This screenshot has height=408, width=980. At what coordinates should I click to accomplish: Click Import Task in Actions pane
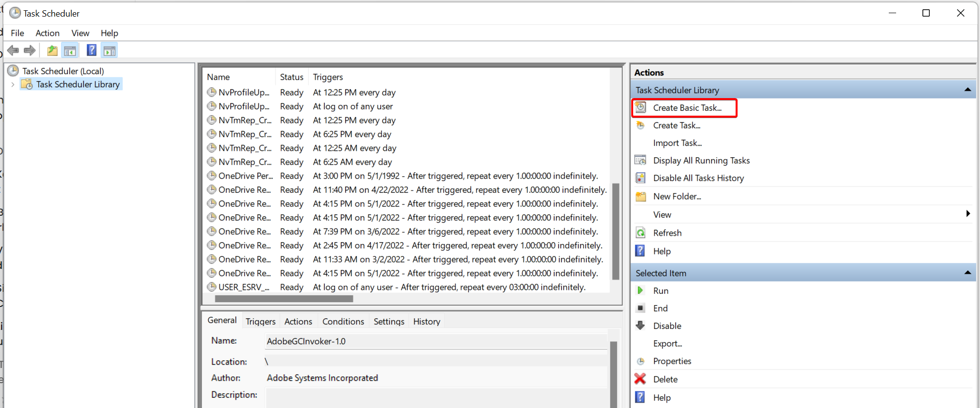pos(677,143)
